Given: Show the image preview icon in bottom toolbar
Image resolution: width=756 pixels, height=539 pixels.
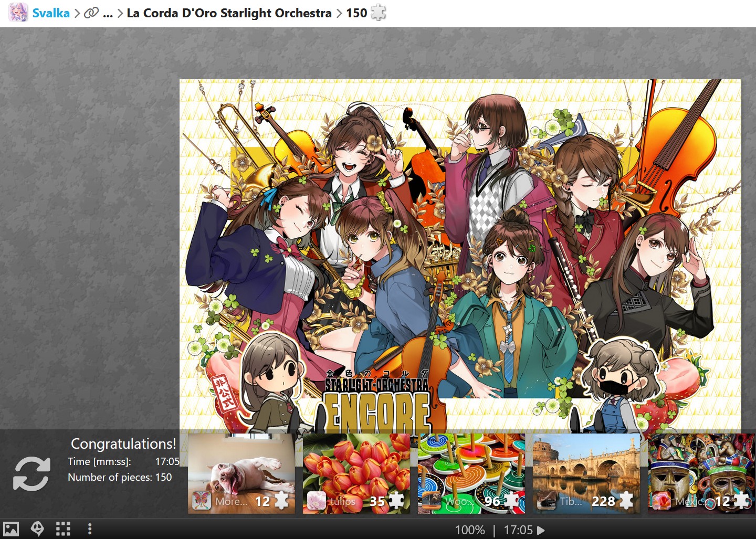Looking at the screenshot, I should [11, 529].
